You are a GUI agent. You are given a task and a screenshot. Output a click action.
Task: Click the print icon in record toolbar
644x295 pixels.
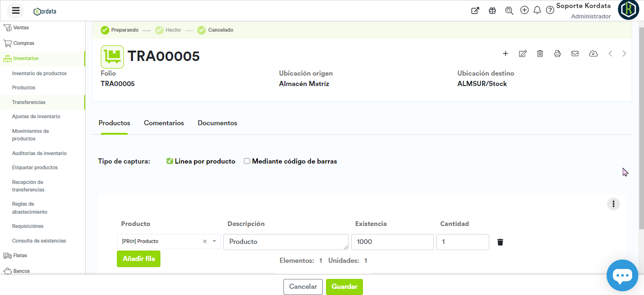[x=557, y=54]
